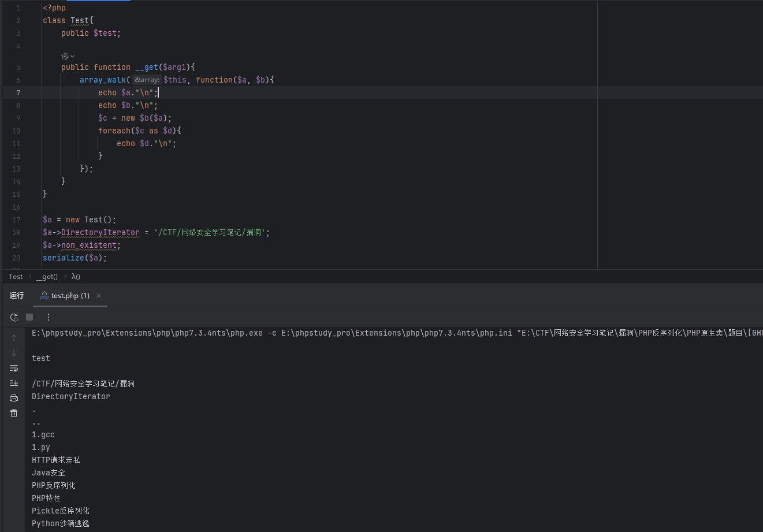Click the Test breadcrumb item

tap(16, 277)
